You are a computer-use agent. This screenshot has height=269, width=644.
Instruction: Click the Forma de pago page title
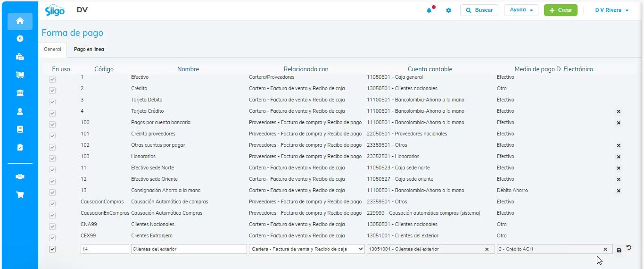72,33
